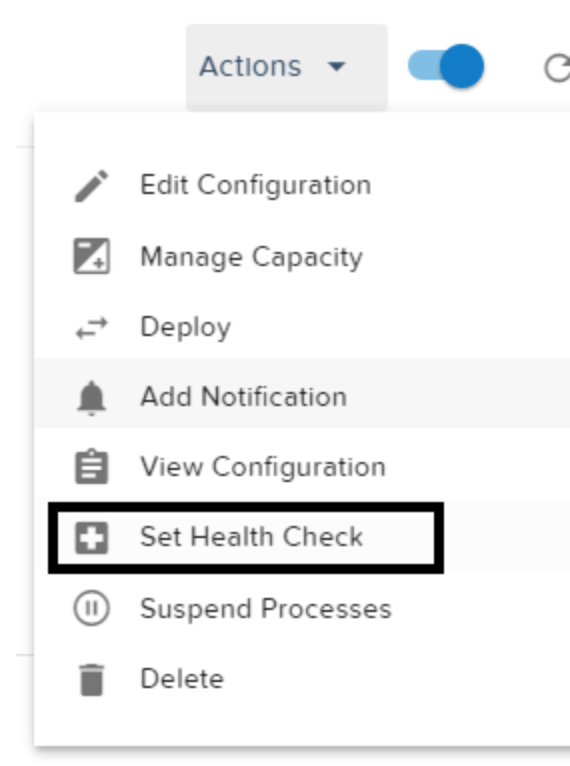Click the refresh icon beside the toggle
The height and width of the screenshot is (766, 570).
pos(557,68)
